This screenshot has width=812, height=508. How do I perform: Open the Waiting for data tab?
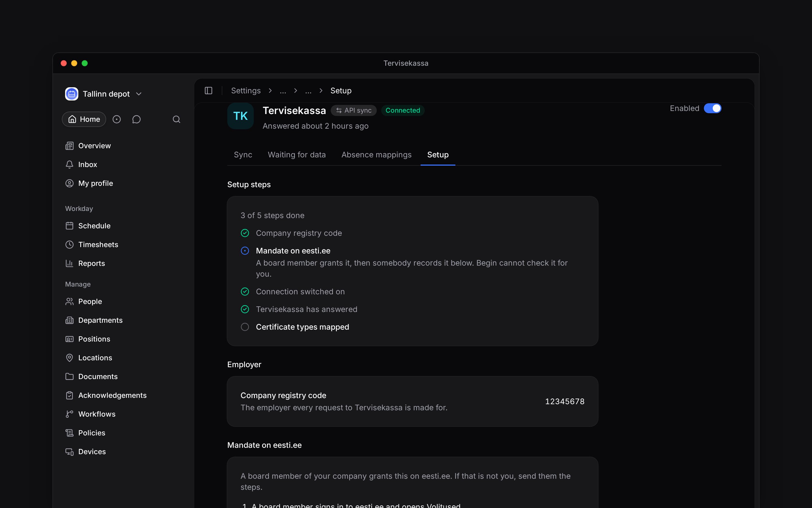tap(297, 155)
